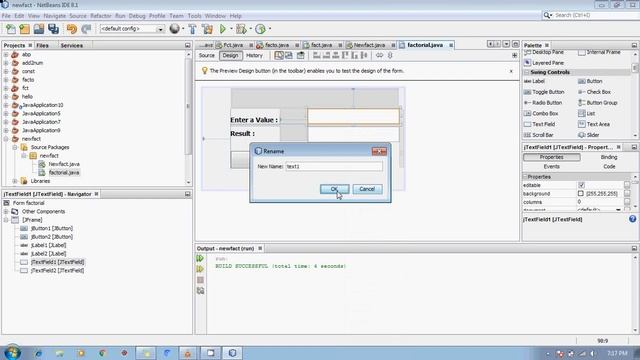Click the Code button in Properties
This screenshot has height=360, width=640.
[609, 167]
